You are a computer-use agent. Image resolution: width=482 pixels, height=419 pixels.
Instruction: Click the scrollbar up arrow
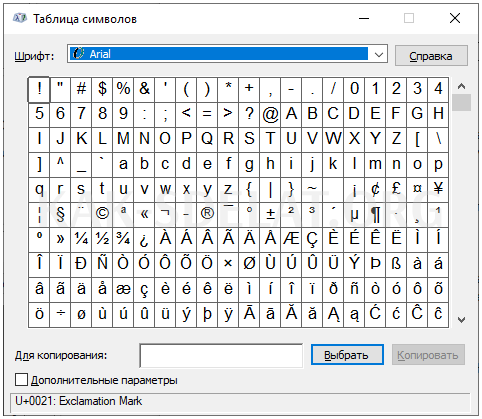click(461, 86)
